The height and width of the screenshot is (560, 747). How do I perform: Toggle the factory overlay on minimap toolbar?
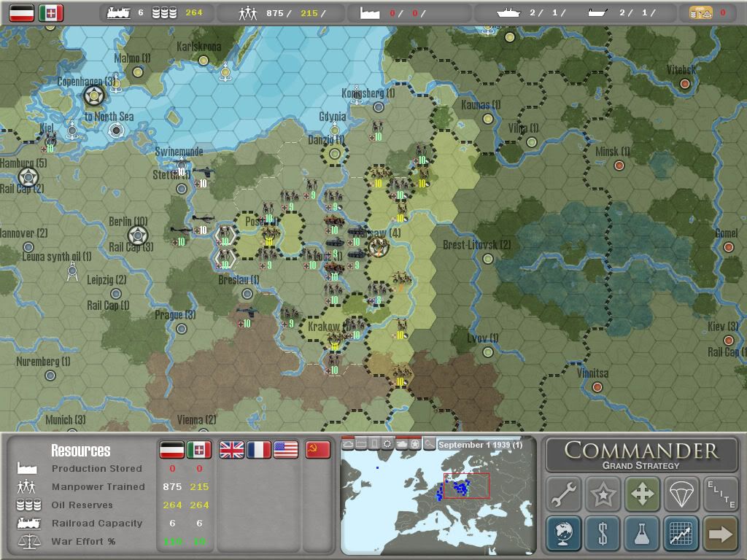point(361,444)
